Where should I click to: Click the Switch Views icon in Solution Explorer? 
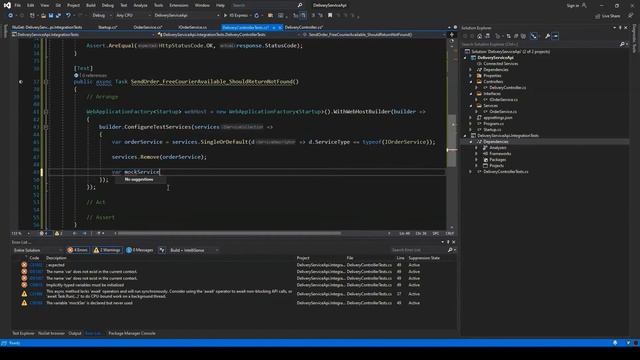click(x=487, y=36)
